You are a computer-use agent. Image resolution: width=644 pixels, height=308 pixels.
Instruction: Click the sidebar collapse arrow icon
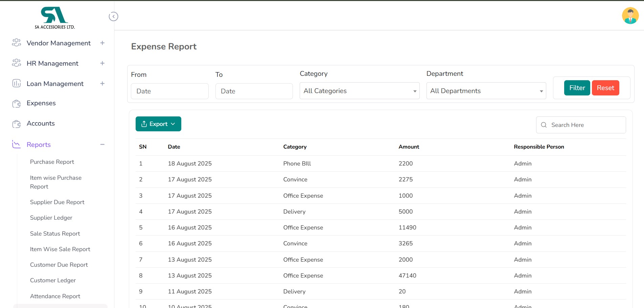click(x=113, y=17)
